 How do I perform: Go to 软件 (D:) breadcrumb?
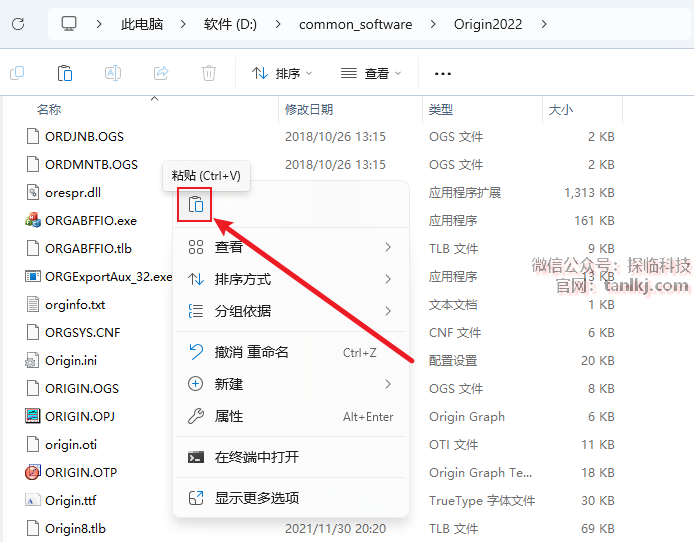[x=230, y=24]
